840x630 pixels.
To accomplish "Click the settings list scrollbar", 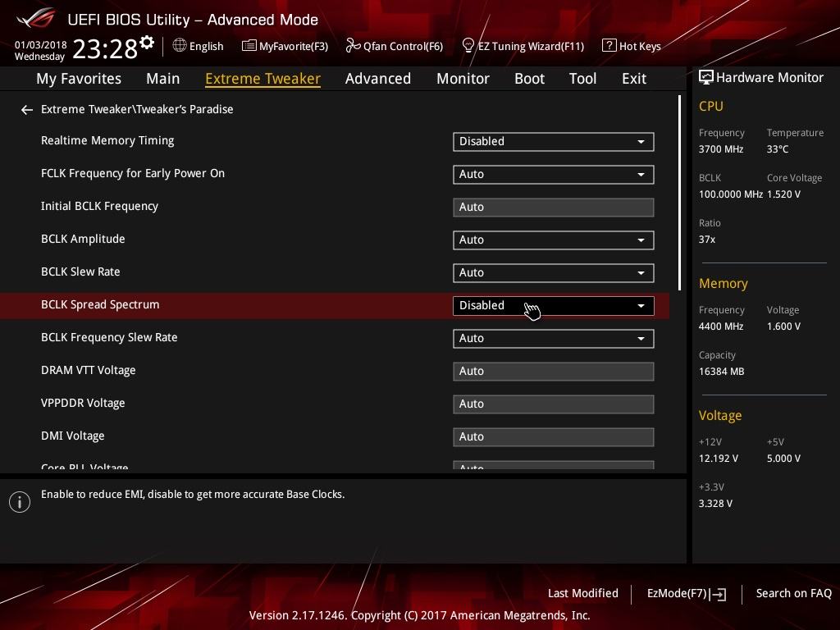I will coord(679,193).
